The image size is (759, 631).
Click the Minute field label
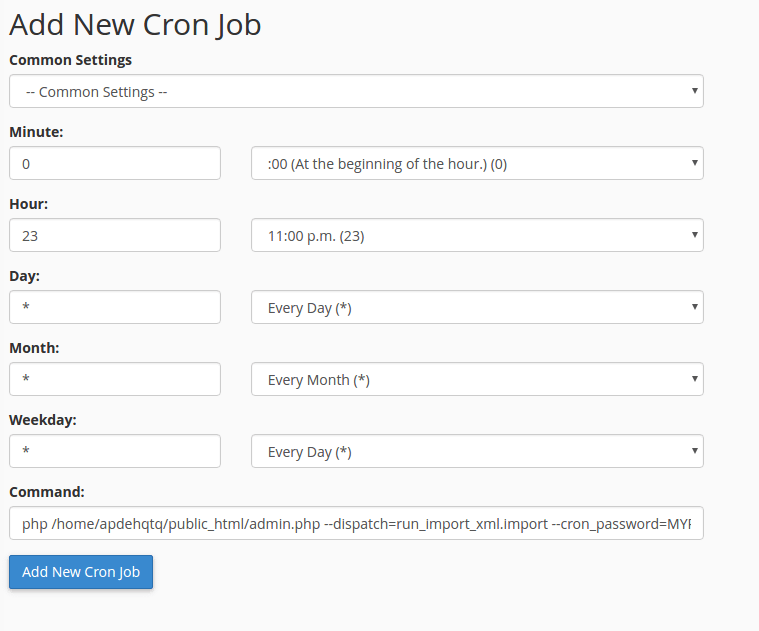coord(36,132)
